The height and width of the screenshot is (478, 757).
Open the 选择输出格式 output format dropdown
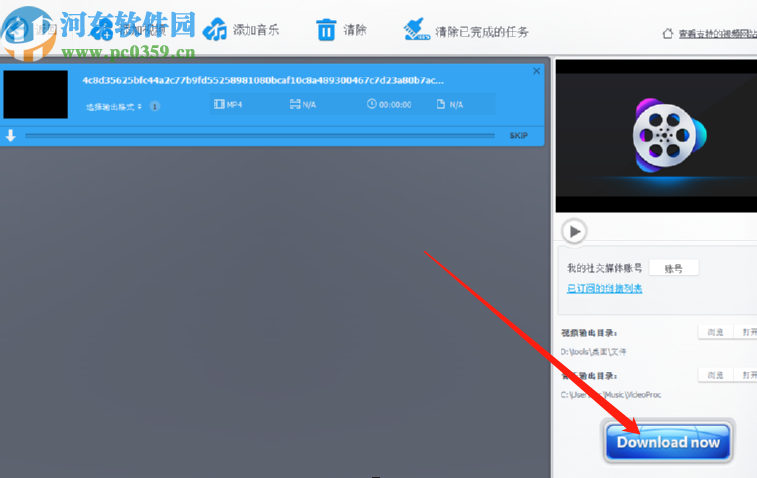point(114,107)
